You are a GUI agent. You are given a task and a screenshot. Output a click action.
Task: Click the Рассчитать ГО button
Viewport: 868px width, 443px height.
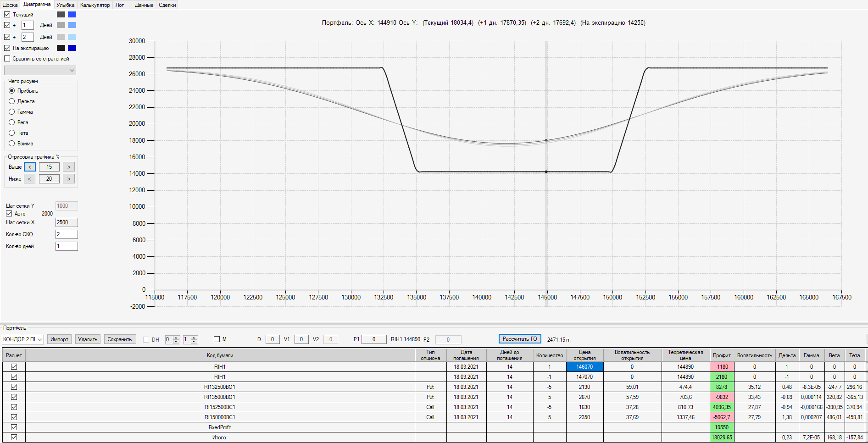click(x=520, y=339)
